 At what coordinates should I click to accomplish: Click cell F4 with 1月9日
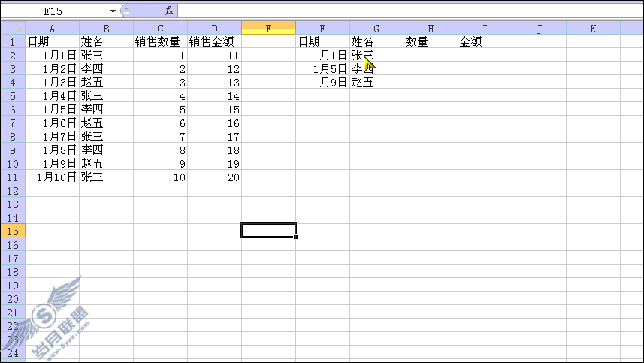point(323,82)
